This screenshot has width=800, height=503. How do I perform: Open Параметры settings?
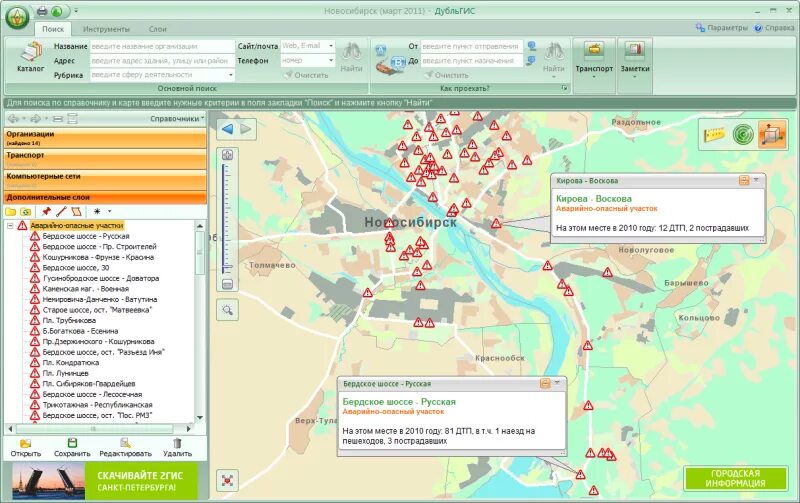point(721,28)
